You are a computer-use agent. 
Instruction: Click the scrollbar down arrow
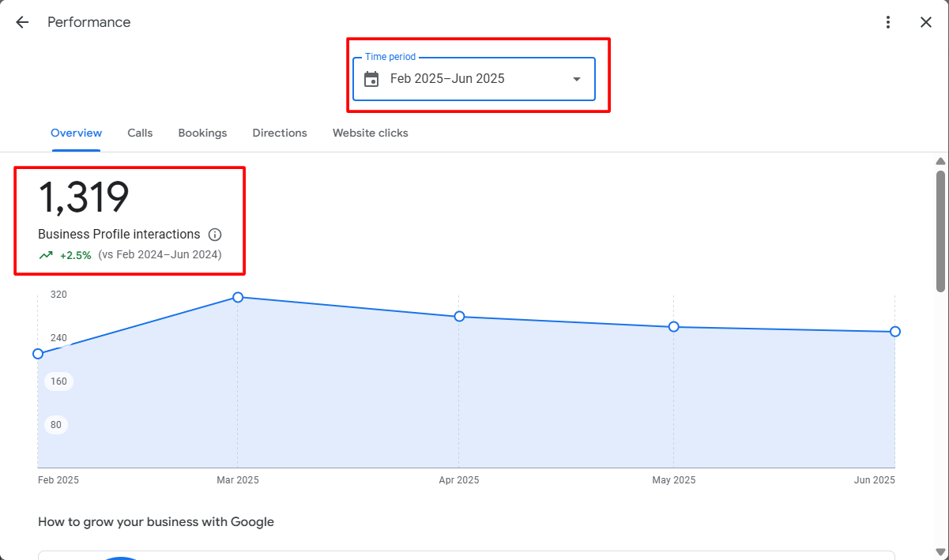(940, 552)
